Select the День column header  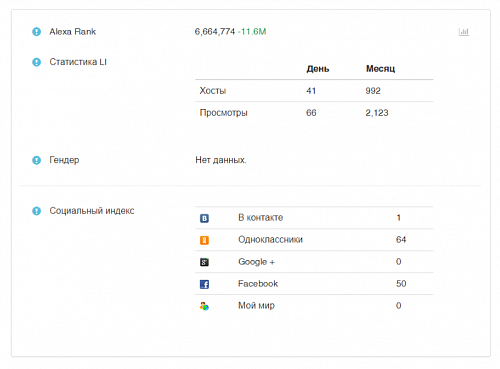click(318, 69)
